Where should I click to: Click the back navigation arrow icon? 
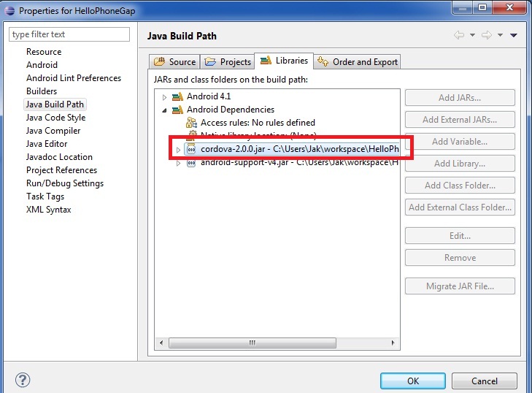click(x=459, y=35)
